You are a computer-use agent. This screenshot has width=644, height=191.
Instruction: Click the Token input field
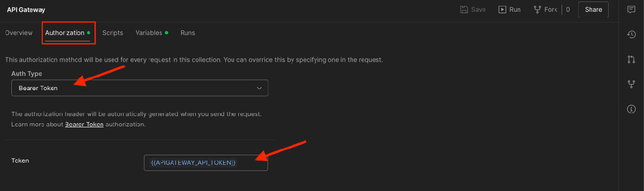pos(206,163)
